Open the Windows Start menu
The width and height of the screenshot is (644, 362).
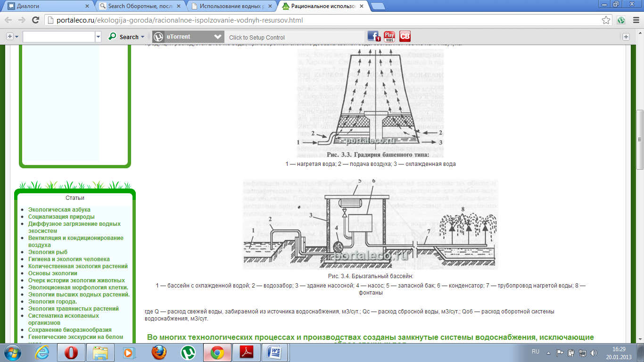click(12, 352)
